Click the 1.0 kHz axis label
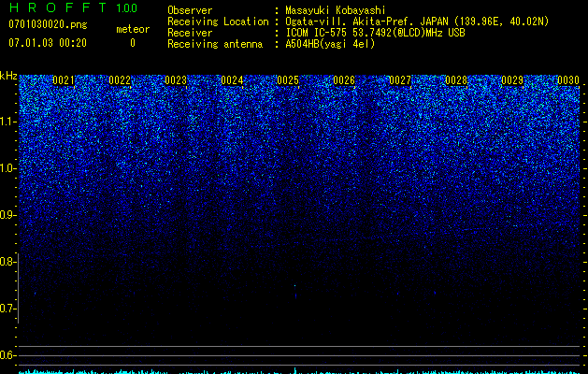This screenshot has width=588, height=374. click(7, 168)
